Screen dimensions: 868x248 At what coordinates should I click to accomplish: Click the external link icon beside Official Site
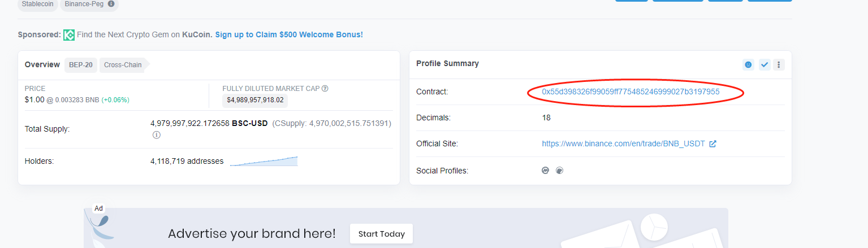click(x=713, y=143)
